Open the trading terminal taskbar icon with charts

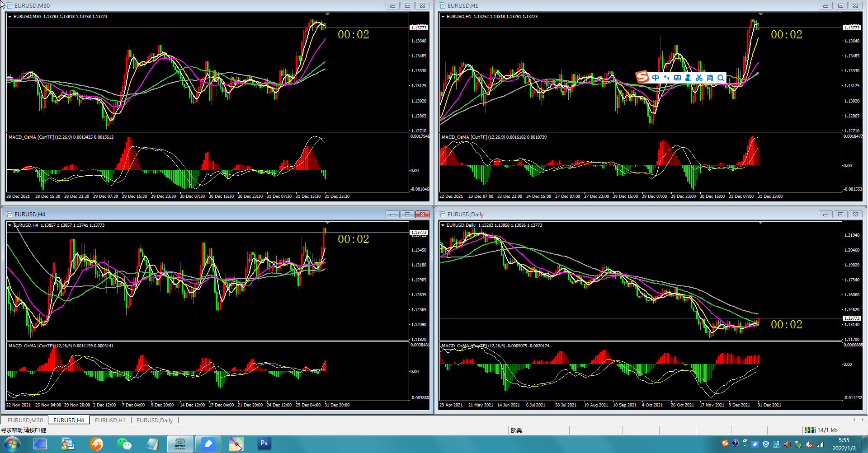point(68,444)
